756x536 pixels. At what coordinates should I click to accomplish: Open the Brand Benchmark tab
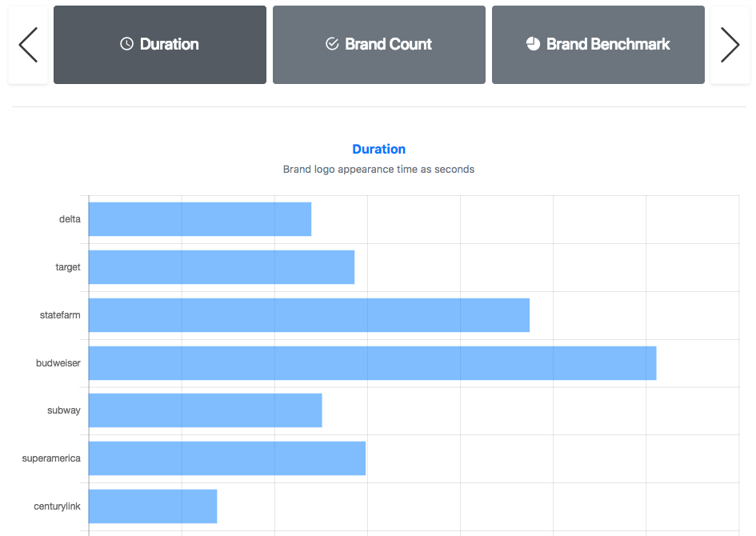pyautogui.click(x=598, y=45)
